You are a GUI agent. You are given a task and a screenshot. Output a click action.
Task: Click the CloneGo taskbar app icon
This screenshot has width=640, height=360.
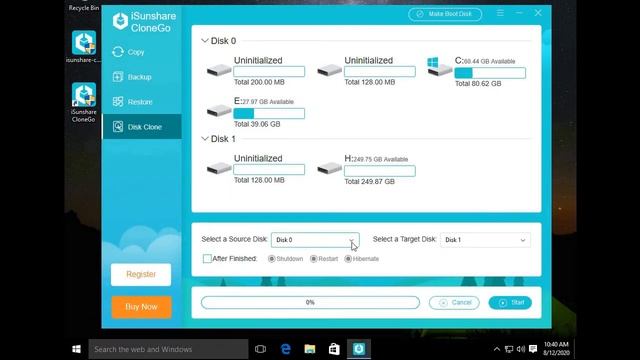click(x=359, y=349)
